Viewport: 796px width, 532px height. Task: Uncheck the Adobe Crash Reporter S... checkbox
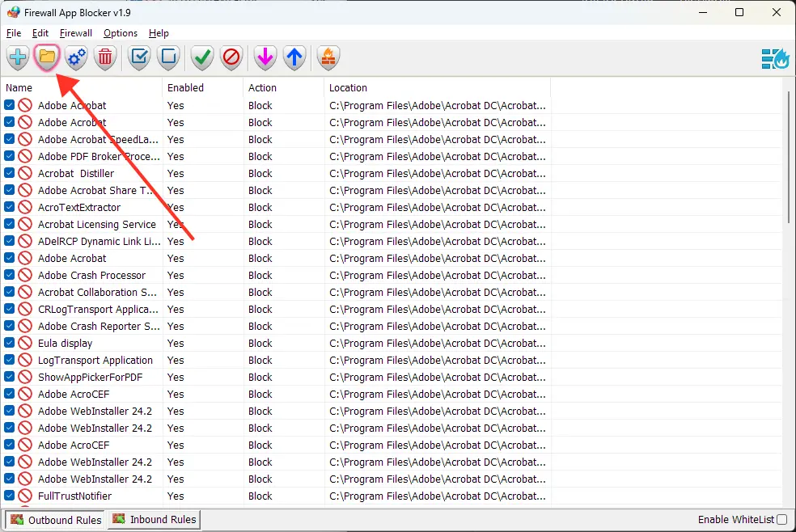point(9,326)
